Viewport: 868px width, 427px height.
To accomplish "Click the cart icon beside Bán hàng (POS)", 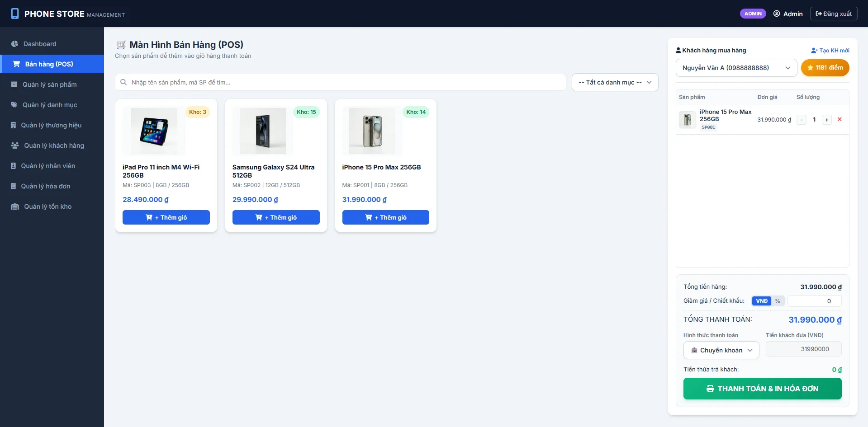I will click(x=16, y=64).
